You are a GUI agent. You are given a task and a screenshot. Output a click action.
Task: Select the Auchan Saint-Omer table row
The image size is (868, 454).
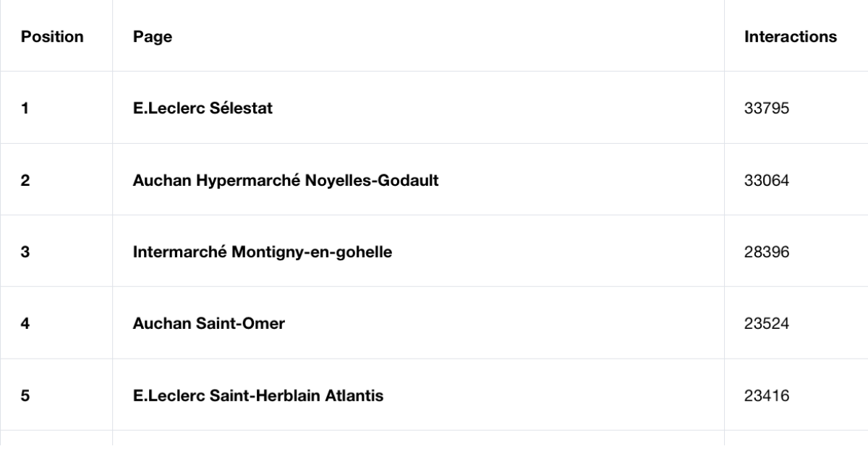click(x=434, y=322)
